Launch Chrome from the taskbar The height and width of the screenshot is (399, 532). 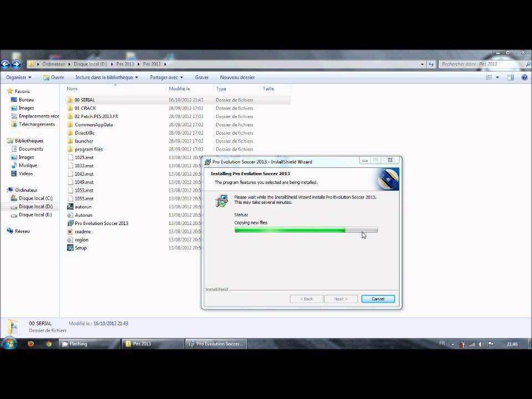[x=49, y=344]
